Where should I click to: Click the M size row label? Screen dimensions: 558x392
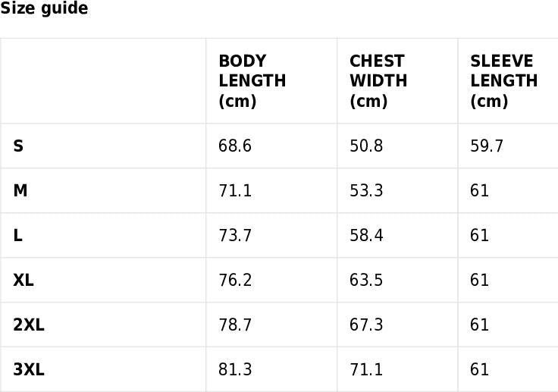click(x=20, y=191)
